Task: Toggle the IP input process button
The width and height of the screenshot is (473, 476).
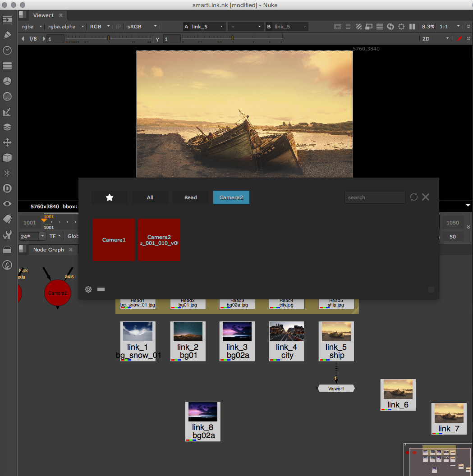Action: [118, 27]
